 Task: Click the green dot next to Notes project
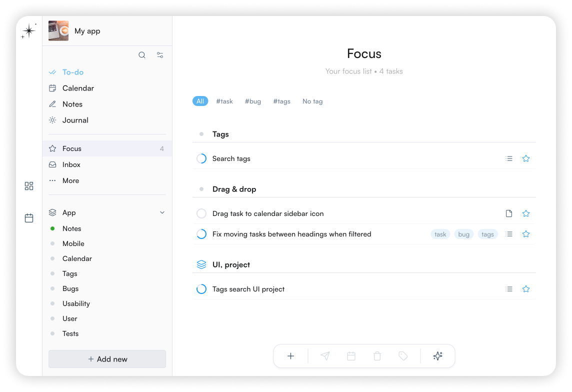(52, 228)
